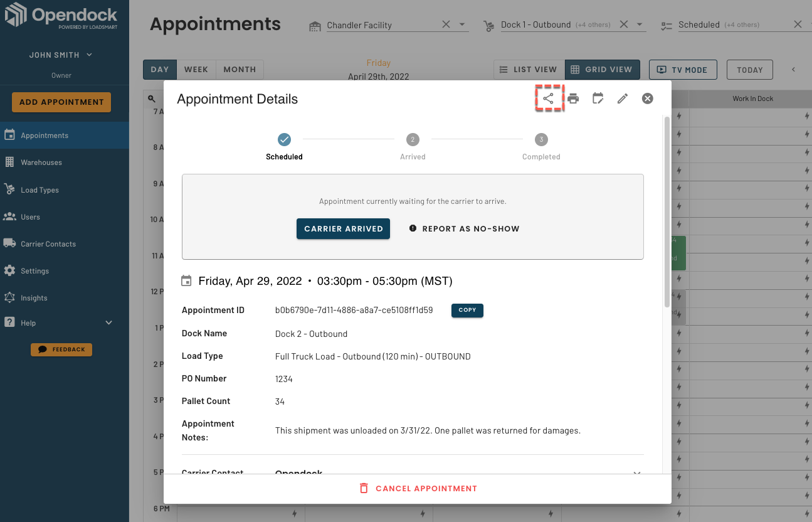812x522 pixels.
Task: Click the Today button
Action: pyautogui.click(x=749, y=70)
